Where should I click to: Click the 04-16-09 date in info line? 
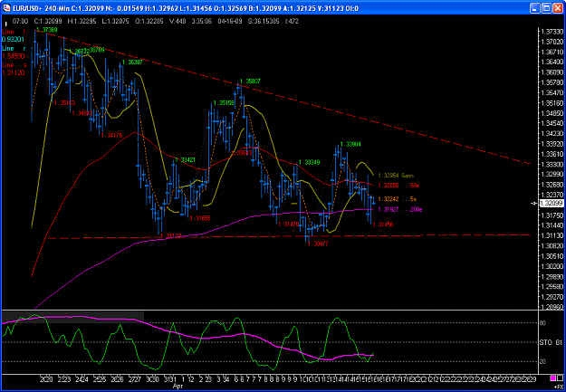point(228,21)
